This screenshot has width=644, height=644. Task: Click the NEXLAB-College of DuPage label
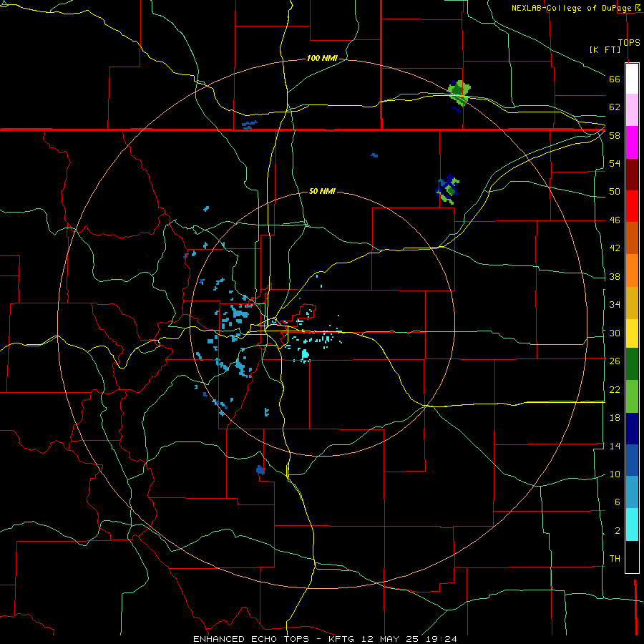[572, 8]
